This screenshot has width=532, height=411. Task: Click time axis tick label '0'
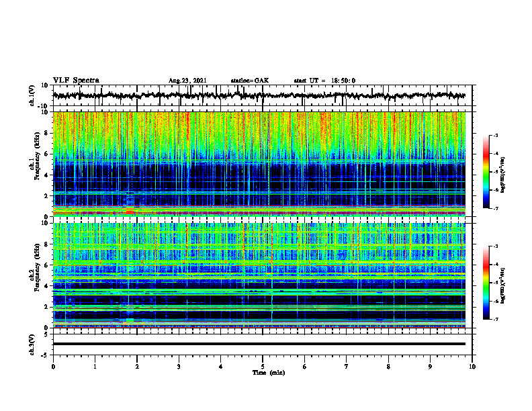tap(53, 367)
